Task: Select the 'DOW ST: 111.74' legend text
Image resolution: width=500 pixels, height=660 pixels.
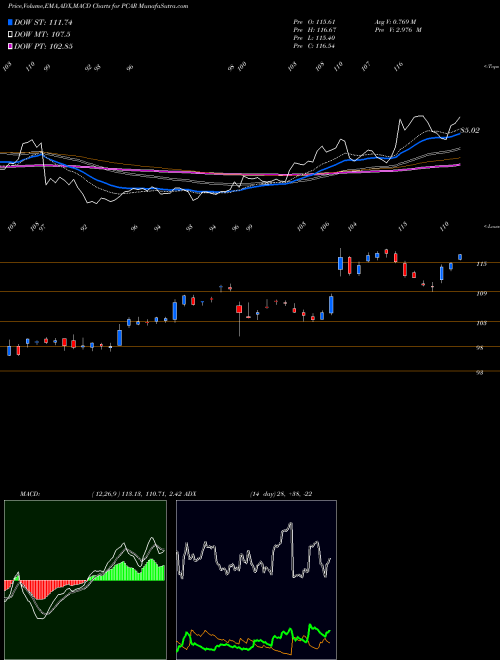Action: 43,22
